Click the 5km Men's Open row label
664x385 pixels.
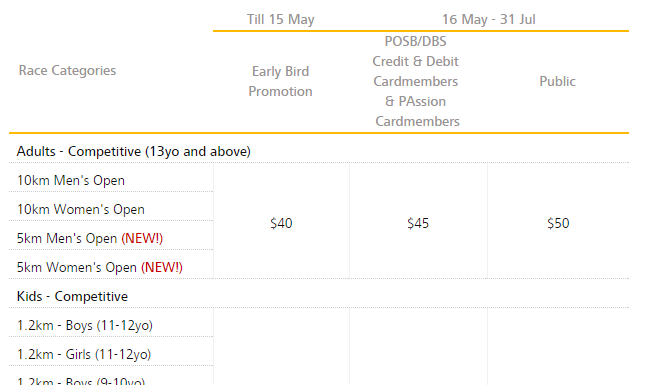[90, 238]
